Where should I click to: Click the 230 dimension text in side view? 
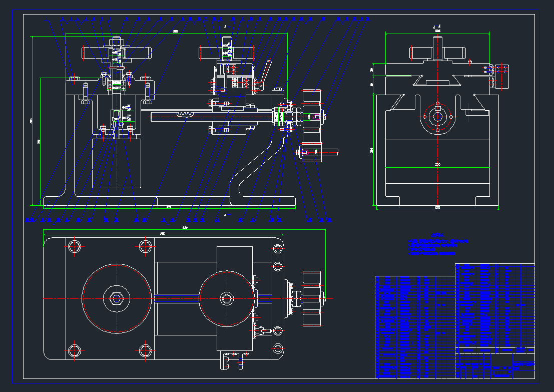pyautogui.click(x=437, y=164)
